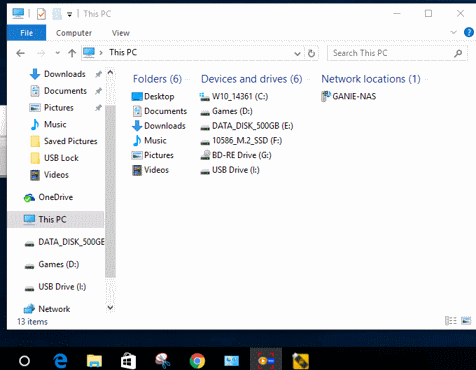Select USB Drive (I:) in Devices and drives
Viewport: 476px width, 370px height.
coord(230,170)
